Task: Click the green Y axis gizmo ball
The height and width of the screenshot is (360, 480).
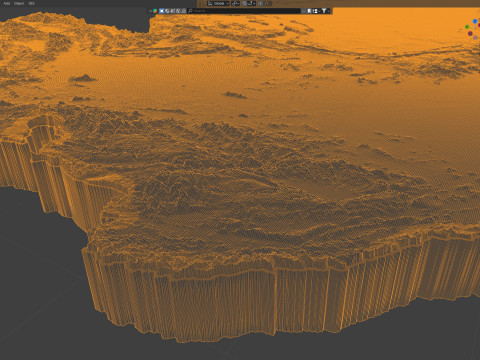Action: click(x=467, y=27)
